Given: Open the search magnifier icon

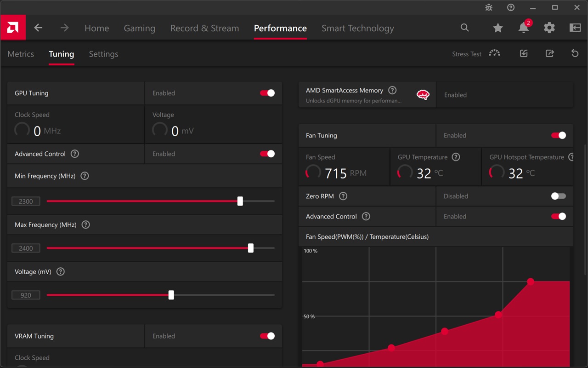Looking at the screenshot, I should point(465,28).
